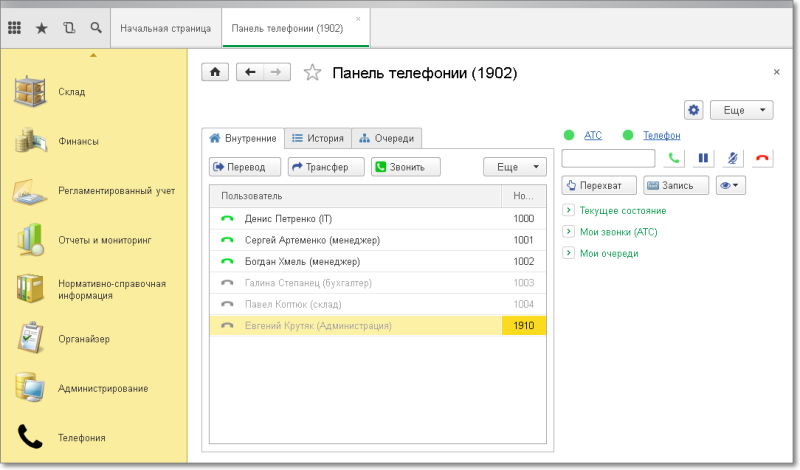Switch to Внутренние tab
The image size is (800, 470).
pos(243,138)
